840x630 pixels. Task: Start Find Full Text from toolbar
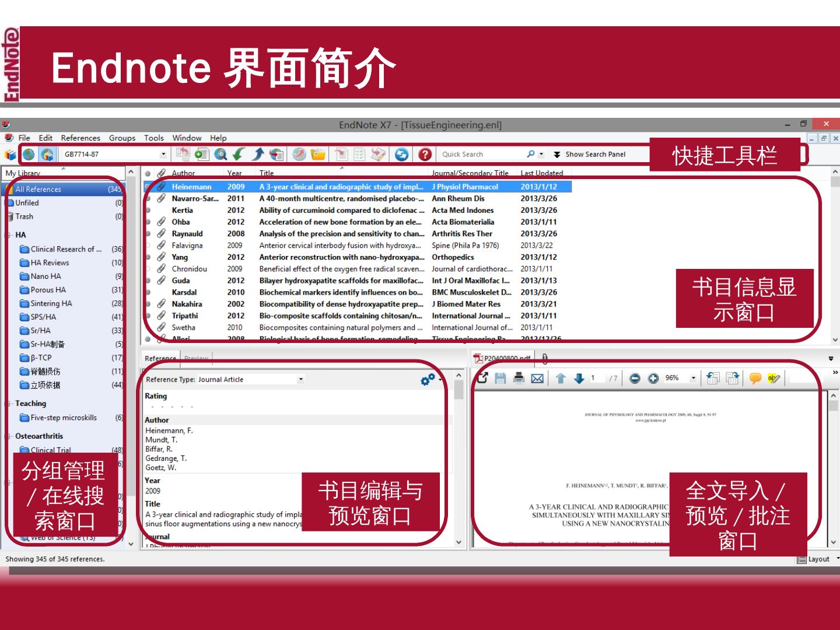276,154
